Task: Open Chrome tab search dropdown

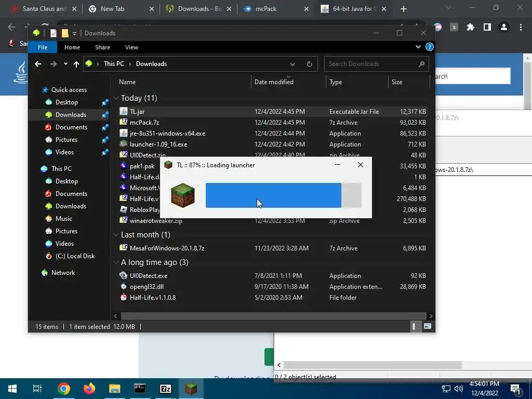Action: coord(448,7)
